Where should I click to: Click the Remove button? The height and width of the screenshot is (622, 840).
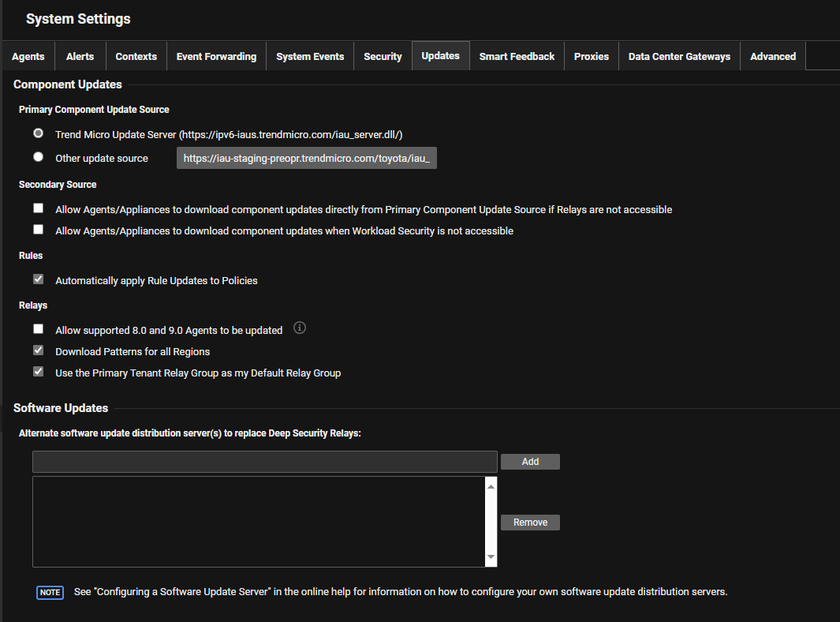coord(530,522)
